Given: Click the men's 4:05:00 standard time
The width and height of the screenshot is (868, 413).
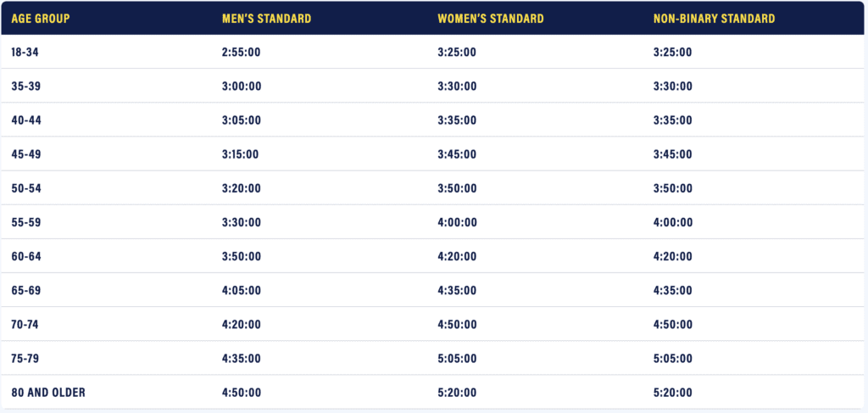Looking at the screenshot, I should point(242,290).
